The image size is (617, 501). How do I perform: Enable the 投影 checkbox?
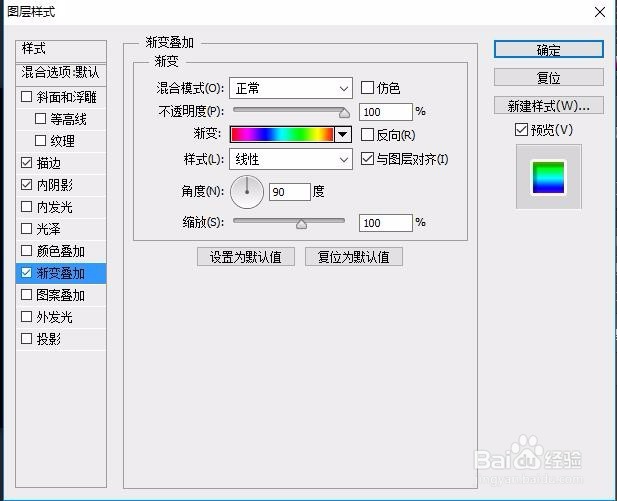coord(26,338)
